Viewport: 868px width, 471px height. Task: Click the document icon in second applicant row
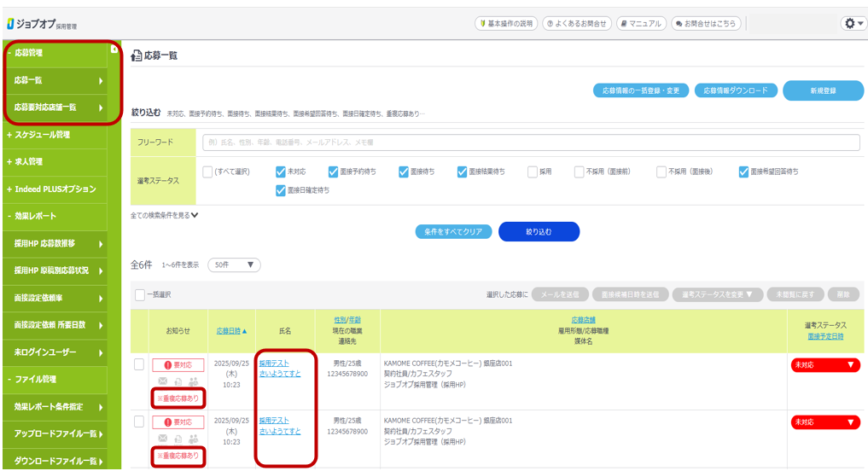tap(178, 438)
